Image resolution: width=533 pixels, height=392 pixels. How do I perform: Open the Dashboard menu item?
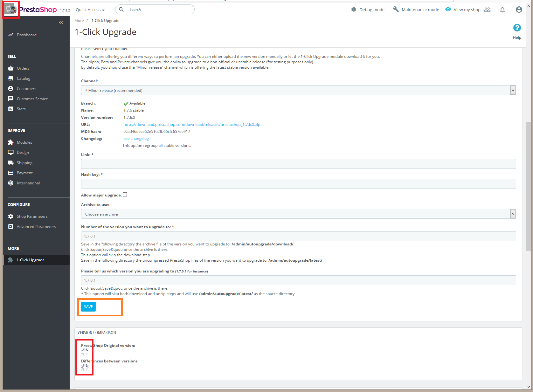[x=27, y=35]
